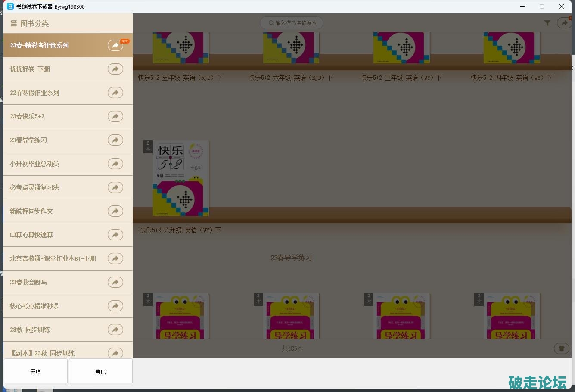The width and height of the screenshot is (575, 392).
Task: Click the bottom-right shirt skin icon
Action: coord(561,348)
